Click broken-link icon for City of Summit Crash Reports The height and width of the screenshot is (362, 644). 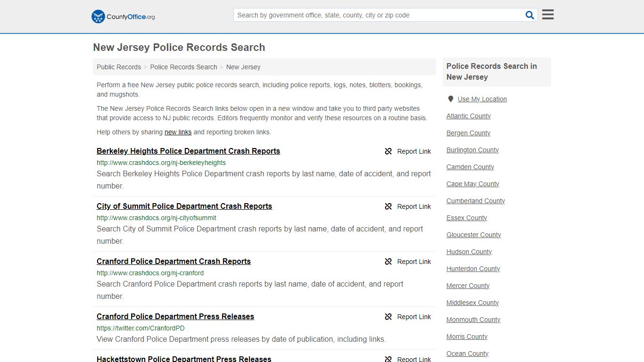tap(388, 206)
